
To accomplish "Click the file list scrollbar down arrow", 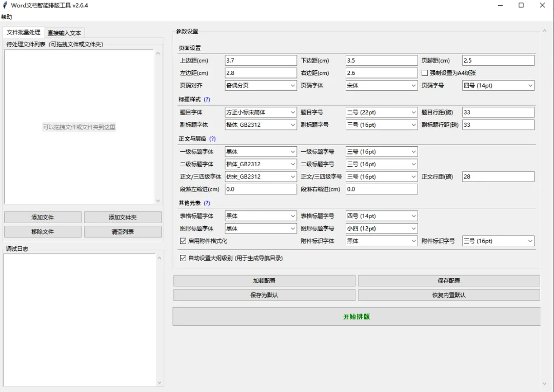I will click(158, 201).
